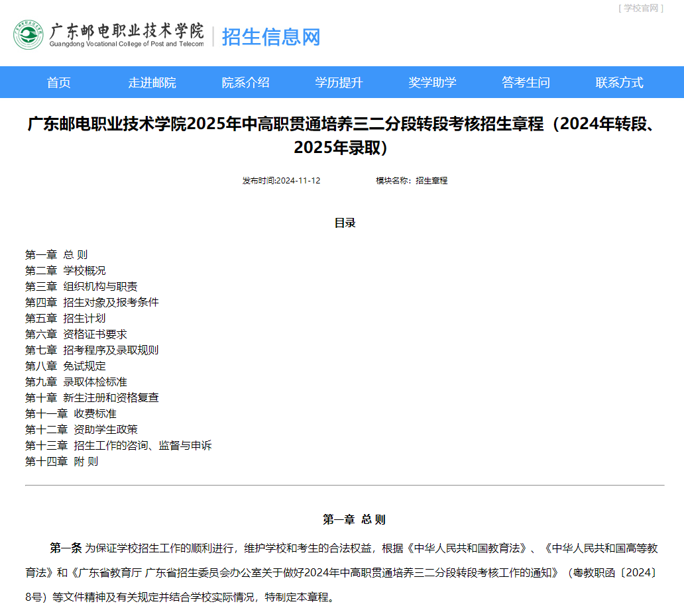Open 第一章 总则 in the contents
This screenshot has height=616, width=684.
point(56,254)
